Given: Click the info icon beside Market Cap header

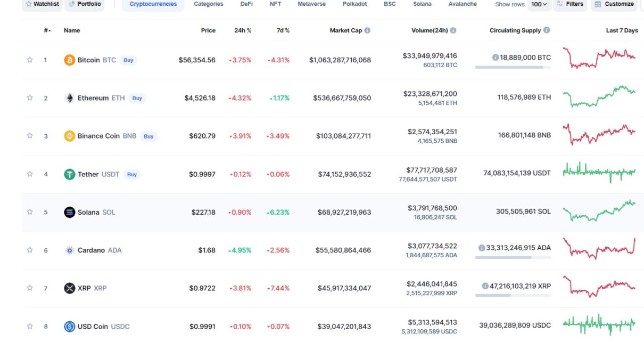Looking at the screenshot, I should pyautogui.click(x=367, y=30).
